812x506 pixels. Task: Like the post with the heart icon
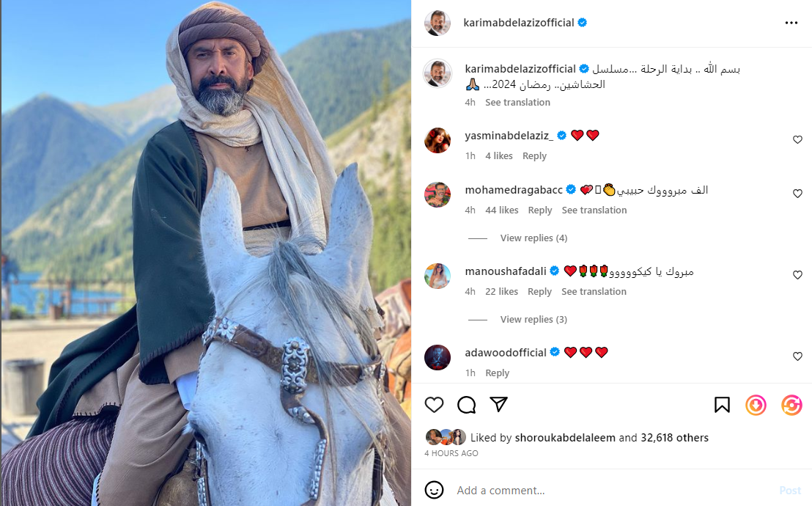435,405
